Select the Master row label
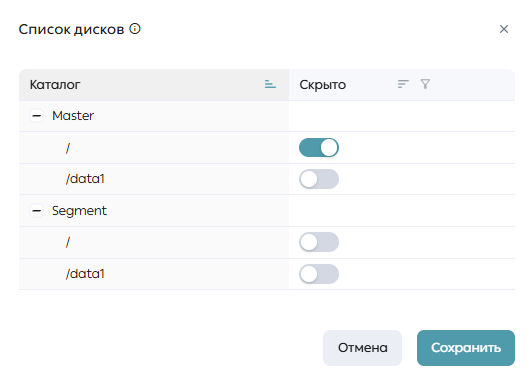 [73, 116]
